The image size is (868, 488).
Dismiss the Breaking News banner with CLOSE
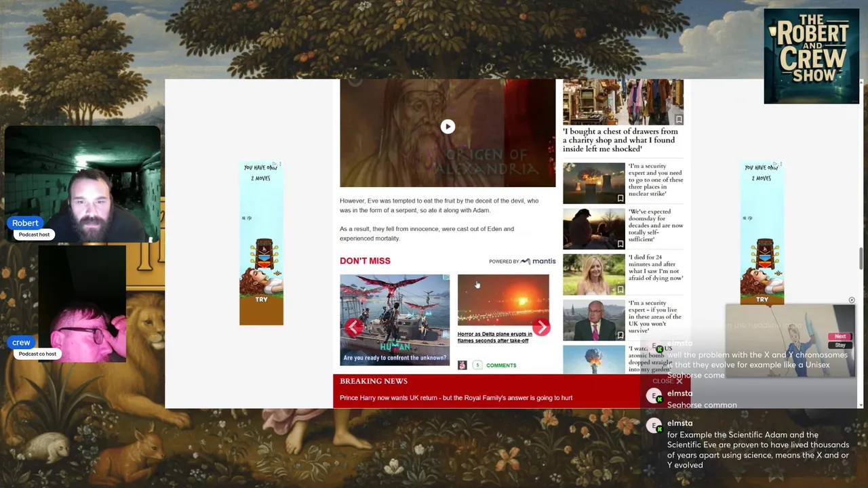point(667,382)
